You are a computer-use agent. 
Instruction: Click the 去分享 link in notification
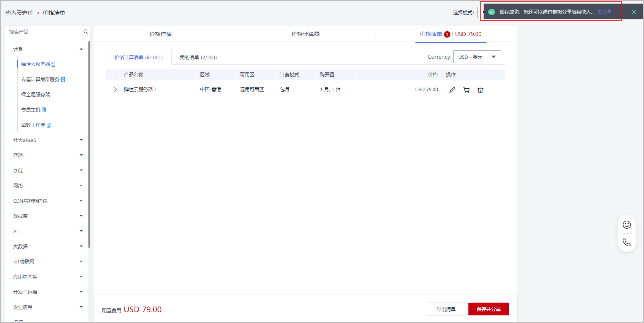point(604,12)
